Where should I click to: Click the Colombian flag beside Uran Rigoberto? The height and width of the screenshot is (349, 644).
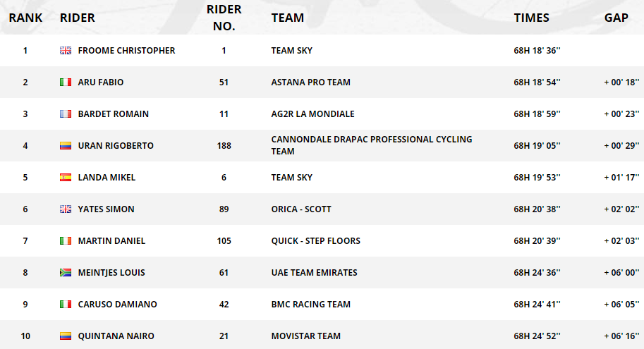pyautogui.click(x=66, y=146)
